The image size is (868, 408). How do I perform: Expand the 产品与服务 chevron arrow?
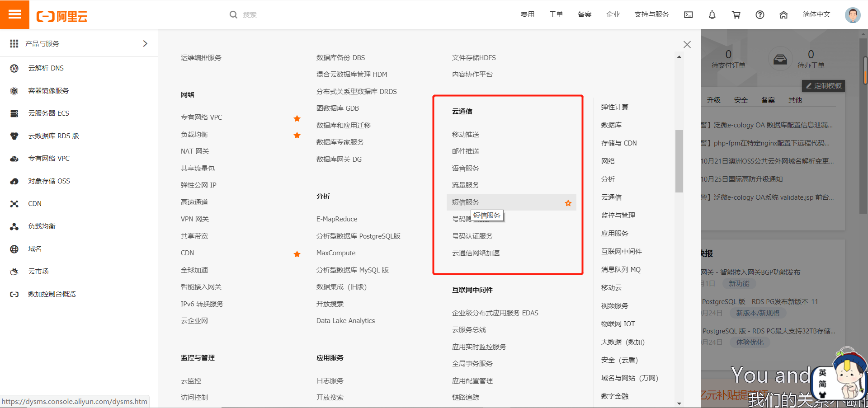click(145, 43)
